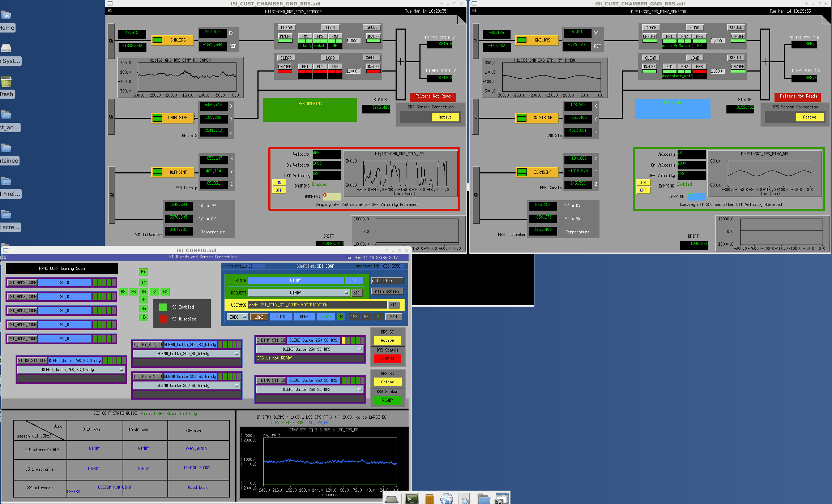Open the Trash desktop icon
The width and height of the screenshot is (832, 504).
click(6, 82)
